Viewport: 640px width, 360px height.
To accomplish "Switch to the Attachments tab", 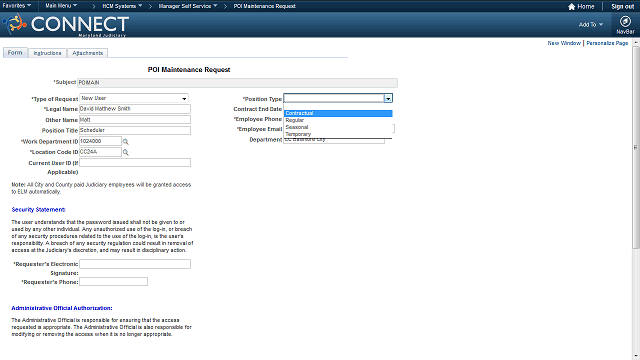I will click(x=87, y=53).
